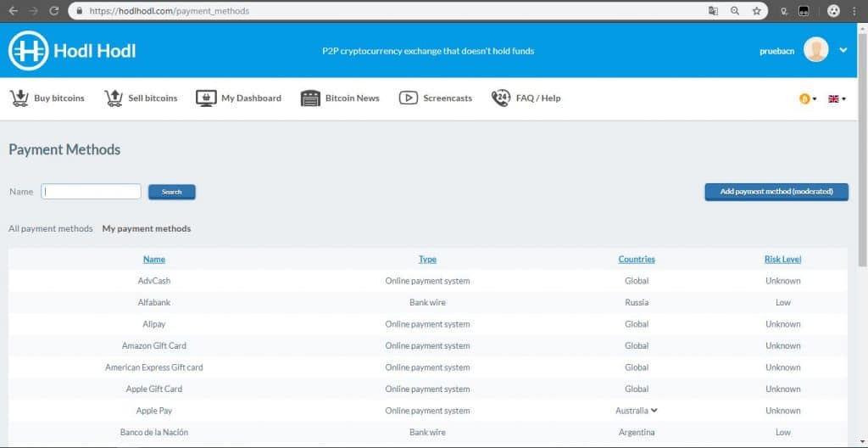Click the browser forward arrow
Image resolution: width=868 pixels, height=448 pixels.
pyautogui.click(x=33, y=10)
